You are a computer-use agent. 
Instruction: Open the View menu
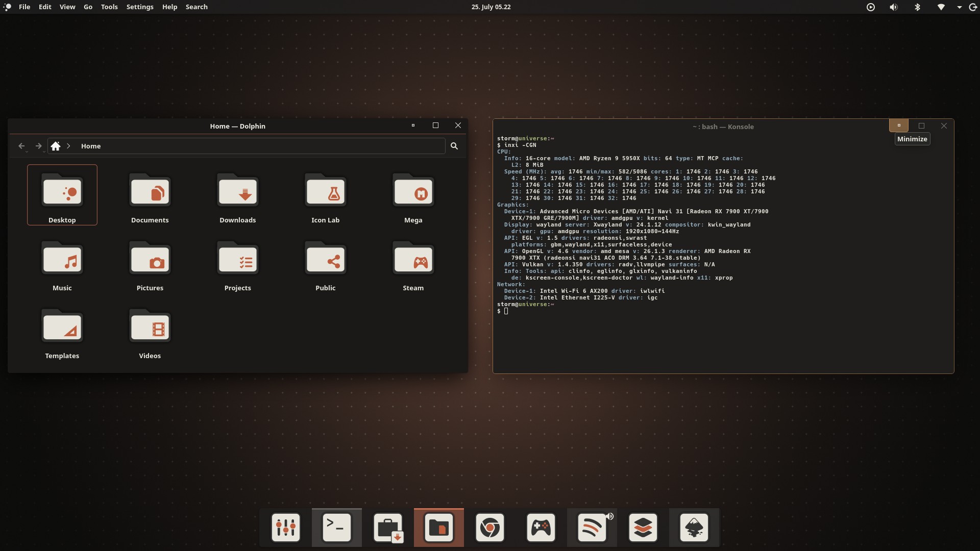pos(67,7)
